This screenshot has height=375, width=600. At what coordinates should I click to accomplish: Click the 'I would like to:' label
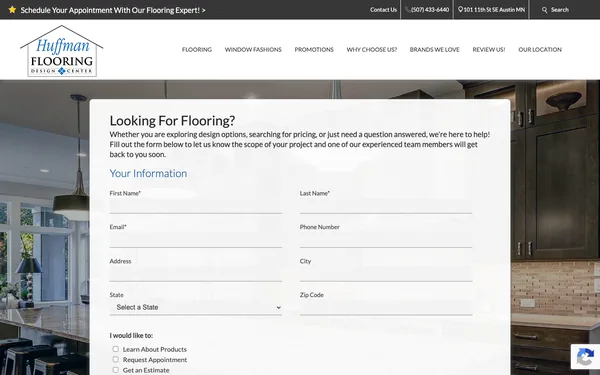click(x=131, y=336)
